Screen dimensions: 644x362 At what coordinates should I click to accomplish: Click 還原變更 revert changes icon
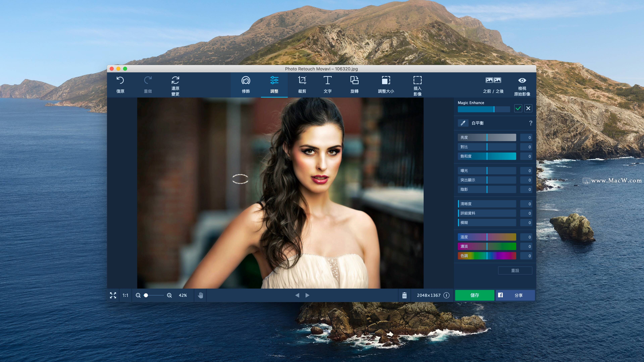coord(175,80)
